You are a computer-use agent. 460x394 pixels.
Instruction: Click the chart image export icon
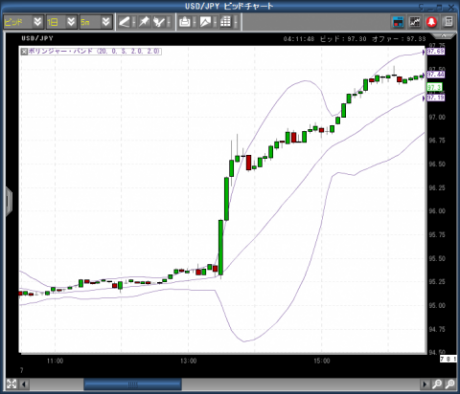(205, 22)
